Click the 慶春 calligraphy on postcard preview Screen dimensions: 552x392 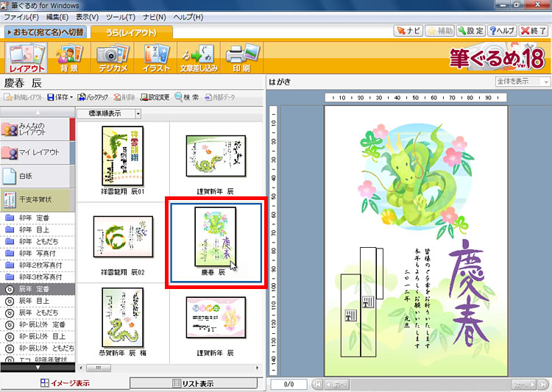pyautogui.click(x=469, y=293)
